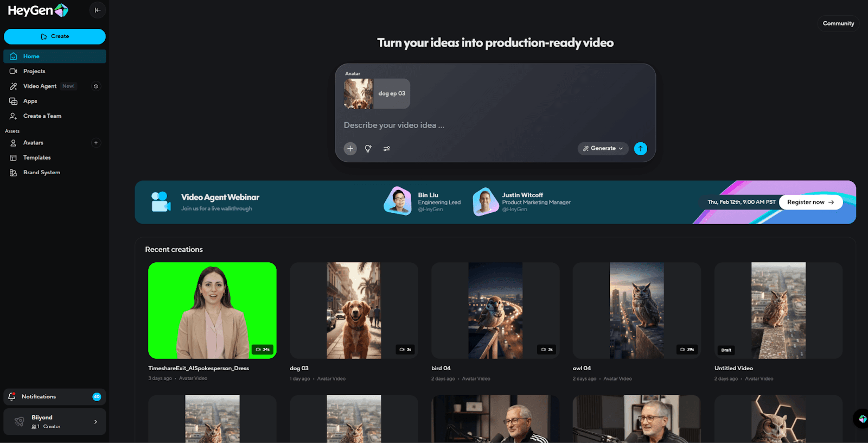Click the 29s duration badge on owl 04
868x443 pixels.
pos(687,350)
